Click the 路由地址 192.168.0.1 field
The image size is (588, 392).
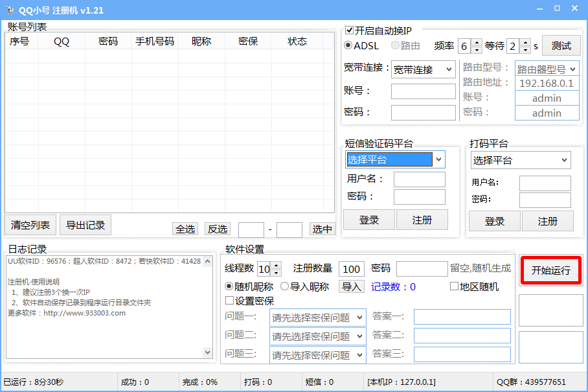pyautogui.click(x=547, y=84)
